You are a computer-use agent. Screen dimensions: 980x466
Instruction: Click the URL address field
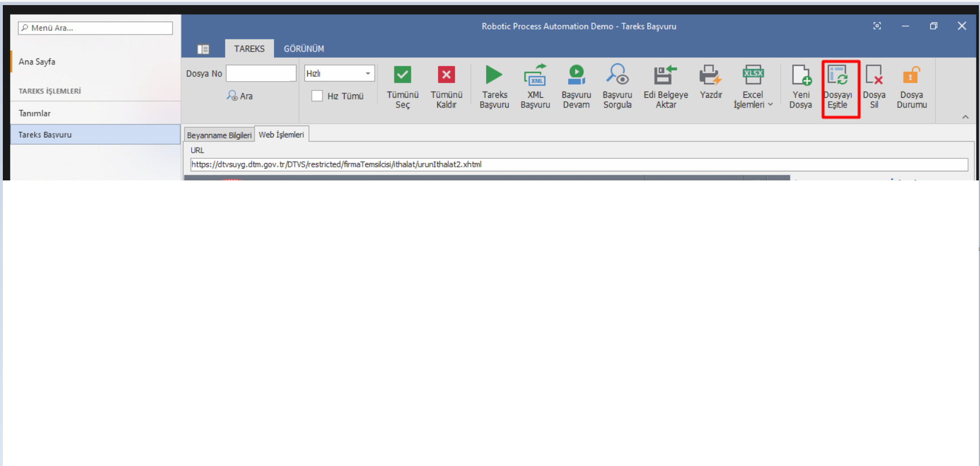click(579, 165)
